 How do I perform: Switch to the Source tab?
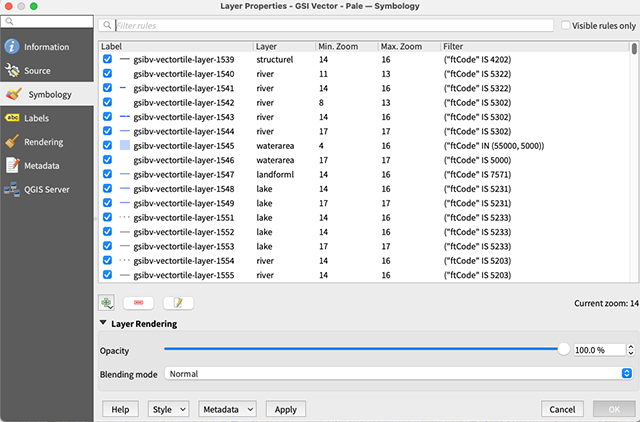tap(47, 71)
